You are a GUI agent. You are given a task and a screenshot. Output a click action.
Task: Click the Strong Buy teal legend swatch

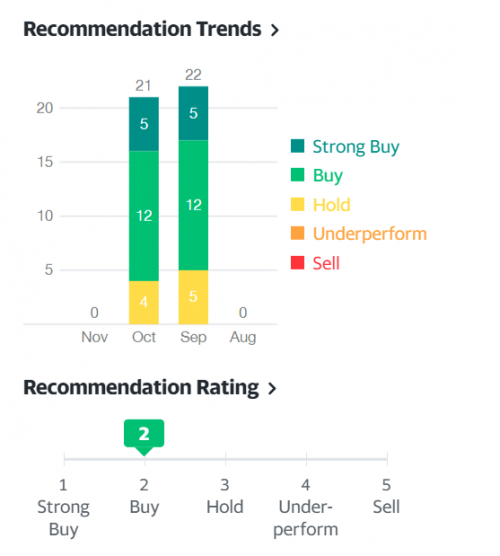click(297, 146)
